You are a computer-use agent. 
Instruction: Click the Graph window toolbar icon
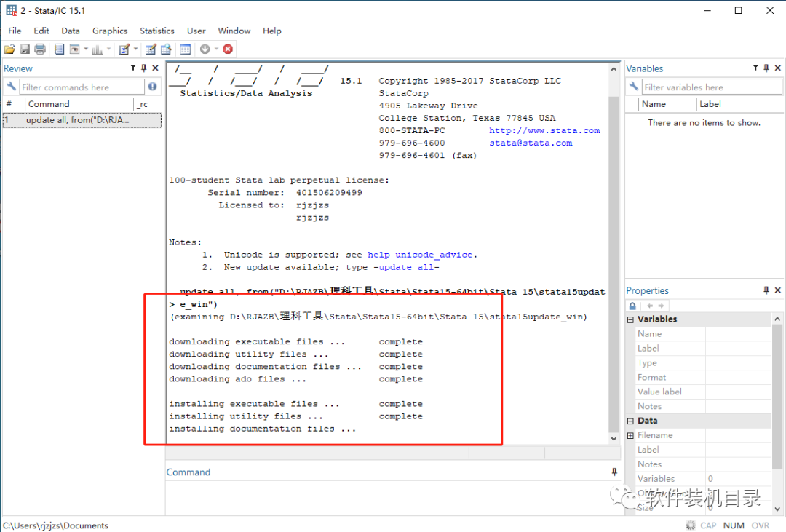coord(98,49)
